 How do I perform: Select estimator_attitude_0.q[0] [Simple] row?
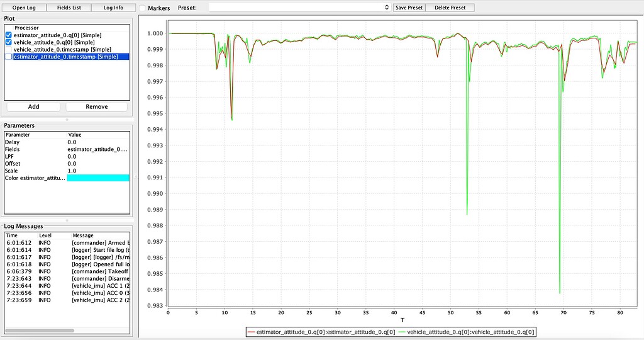click(67, 35)
